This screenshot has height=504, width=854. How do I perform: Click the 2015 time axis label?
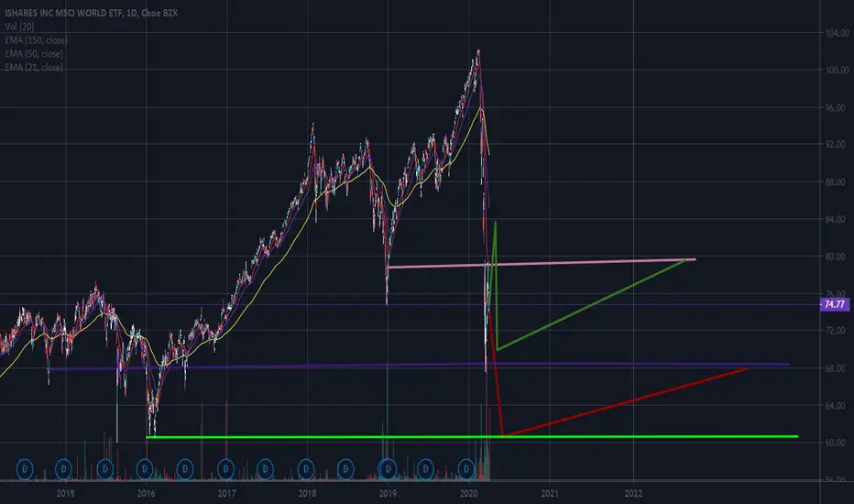pos(65,494)
